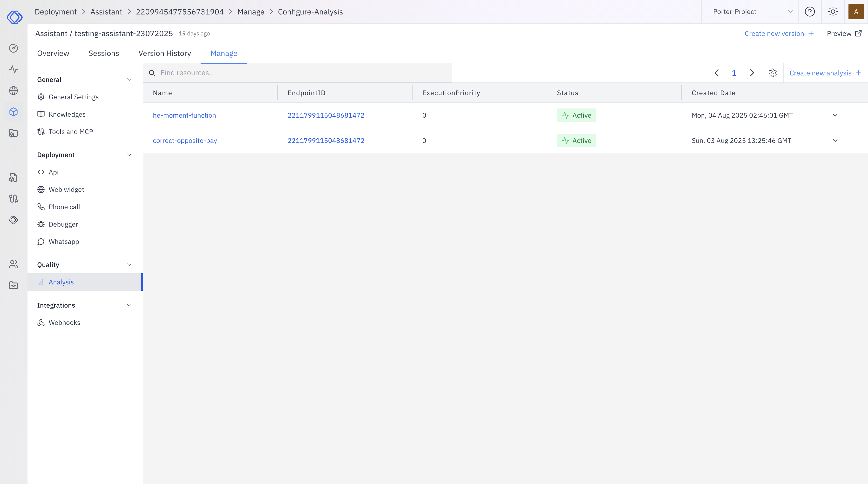Go to next page arrow

coord(752,73)
